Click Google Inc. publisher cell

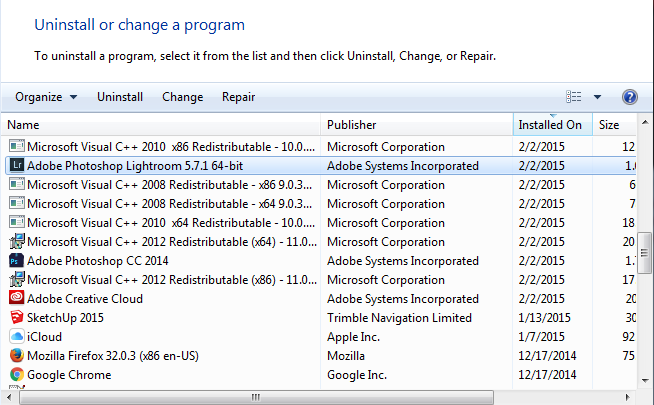point(357,375)
